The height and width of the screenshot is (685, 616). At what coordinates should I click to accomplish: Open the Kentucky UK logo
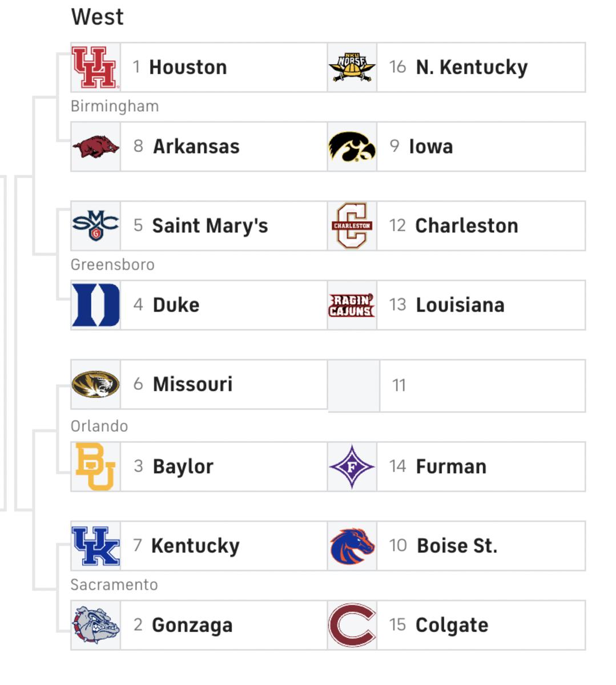tap(95, 546)
